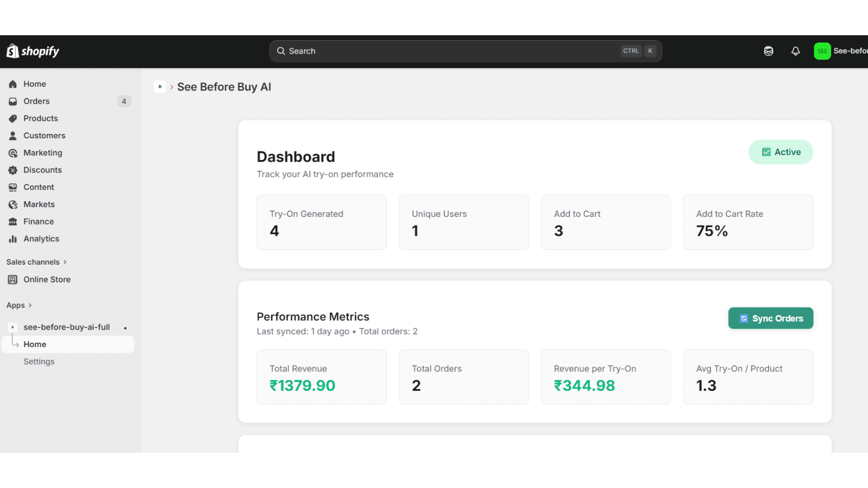The image size is (868, 488).
Task: Click the Shopify logo
Action: 33,51
